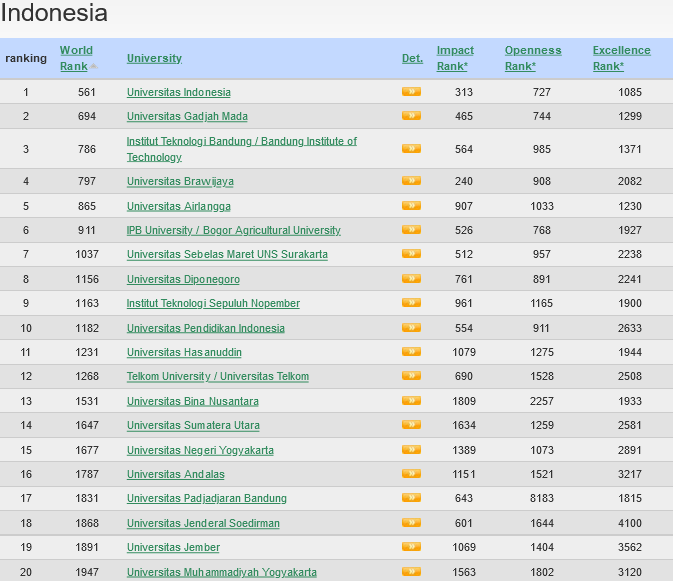Click the Det. column header

(x=412, y=58)
